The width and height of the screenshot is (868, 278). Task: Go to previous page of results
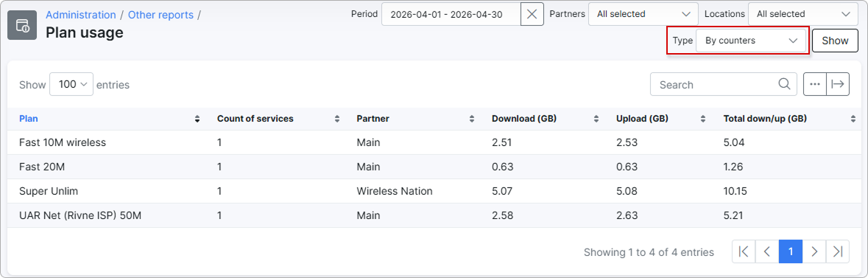pyautogui.click(x=766, y=251)
